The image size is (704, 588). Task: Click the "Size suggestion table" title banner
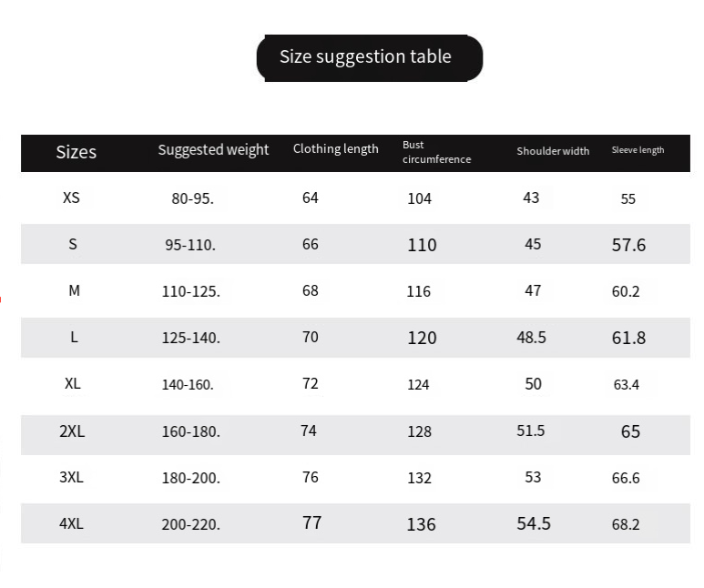click(x=368, y=57)
